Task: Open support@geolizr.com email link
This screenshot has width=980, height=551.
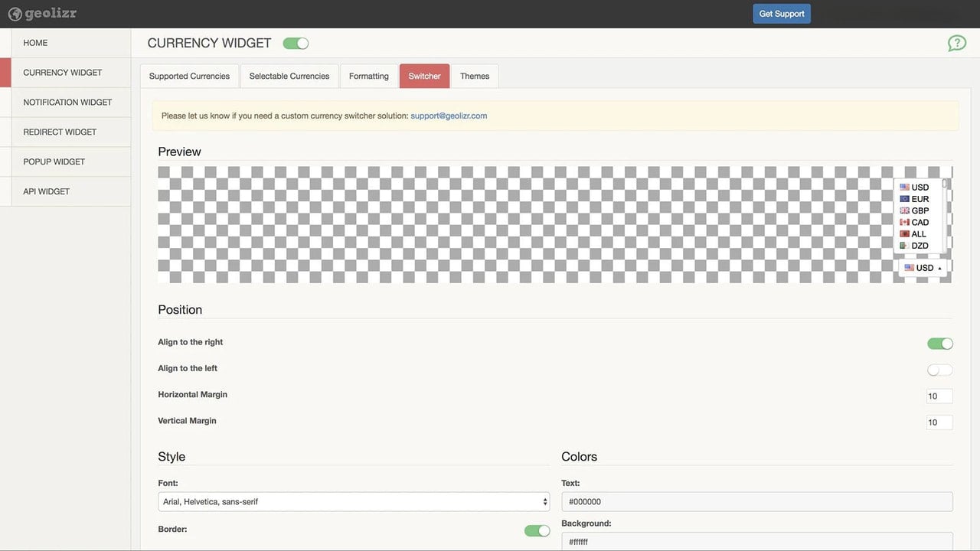Action: coord(449,116)
